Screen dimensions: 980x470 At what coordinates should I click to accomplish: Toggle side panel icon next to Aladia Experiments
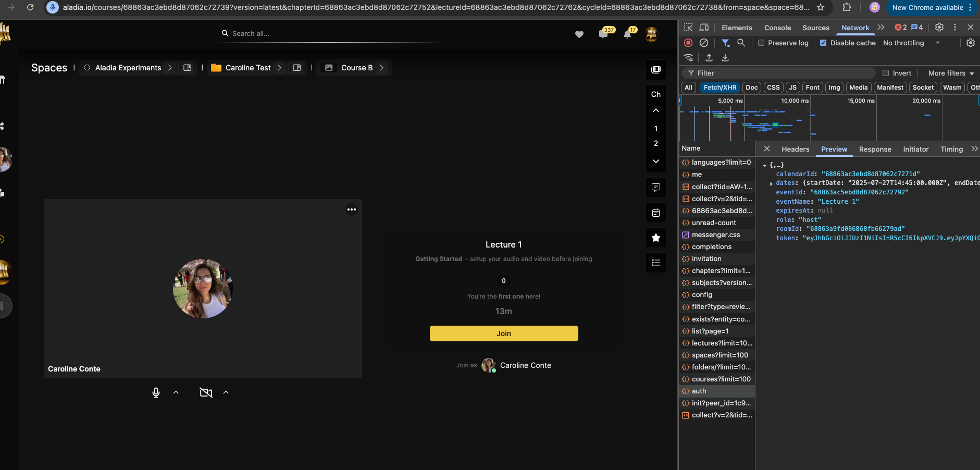pos(188,68)
